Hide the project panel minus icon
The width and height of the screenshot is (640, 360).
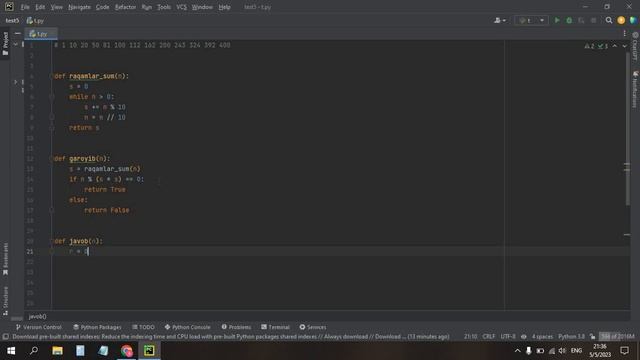[x=18, y=34]
